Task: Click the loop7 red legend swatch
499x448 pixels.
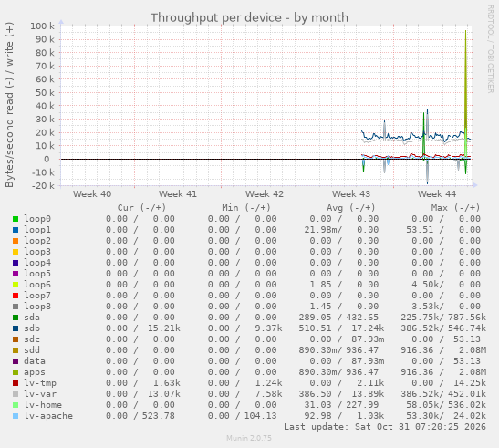Action: (x=16, y=296)
